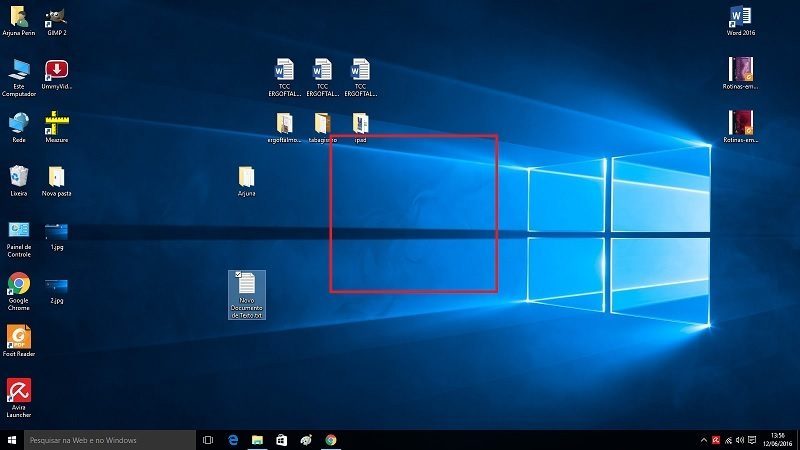The width and height of the screenshot is (800, 450).
Task: Click the taskbar clock showing 12/06/2016
Action: click(x=778, y=440)
